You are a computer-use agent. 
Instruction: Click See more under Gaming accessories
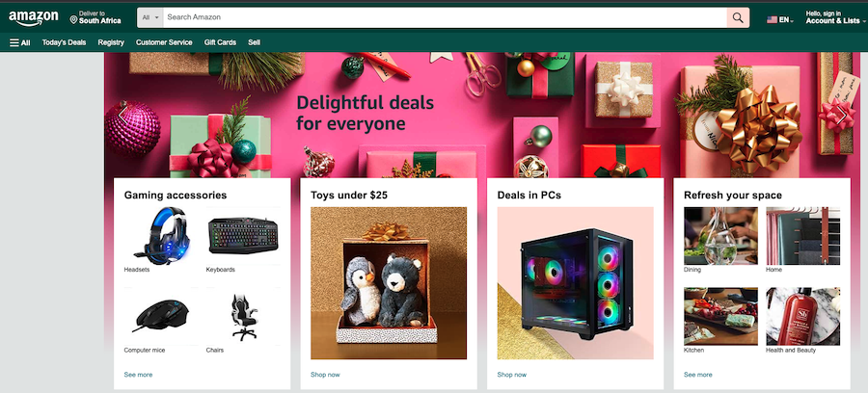pos(138,375)
